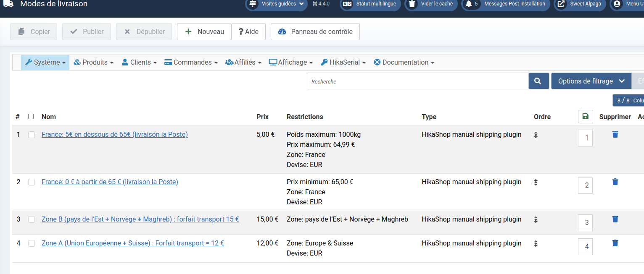Click order number field for row 3
This screenshot has height=274, width=644.
(x=585, y=223)
